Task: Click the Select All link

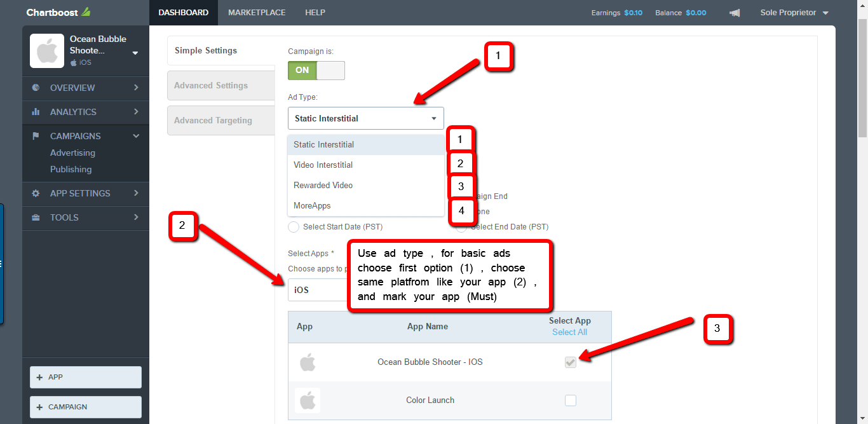Action: pyautogui.click(x=569, y=332)
